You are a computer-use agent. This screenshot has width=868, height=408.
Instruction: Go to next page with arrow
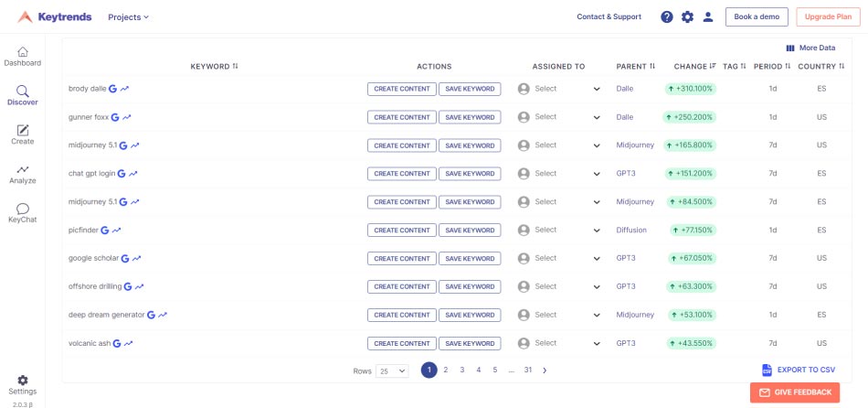pos(545,370)
